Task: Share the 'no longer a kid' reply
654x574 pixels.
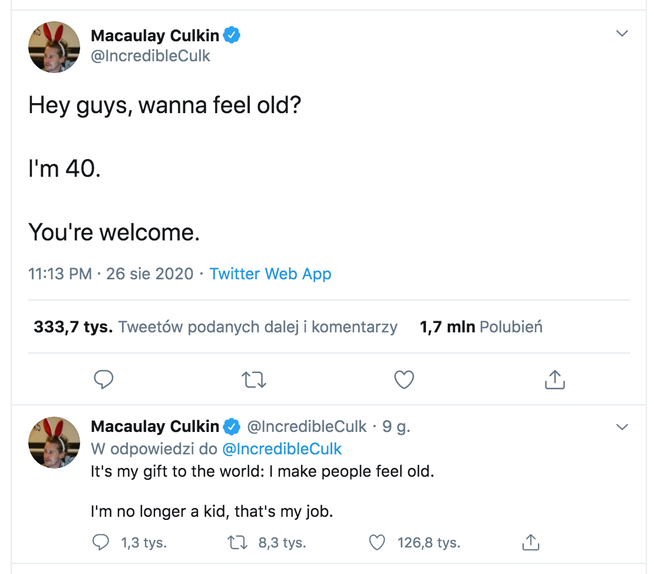Action: tap(531, 543)
